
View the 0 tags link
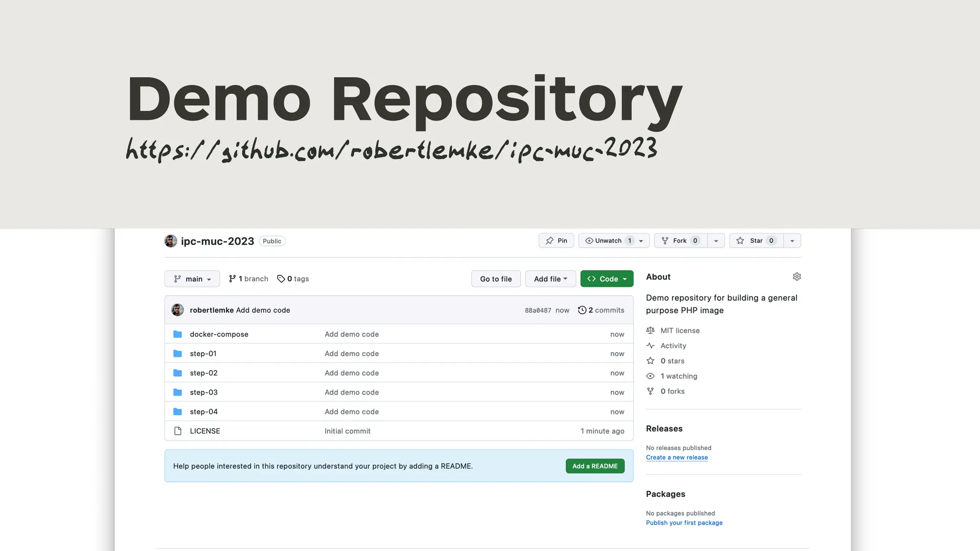pos(293,279)
